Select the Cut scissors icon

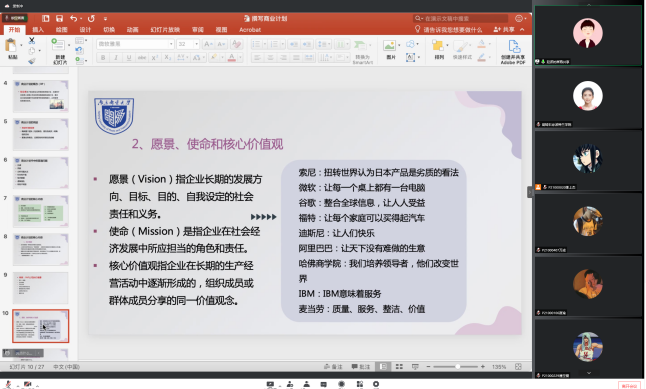point(32,41)
